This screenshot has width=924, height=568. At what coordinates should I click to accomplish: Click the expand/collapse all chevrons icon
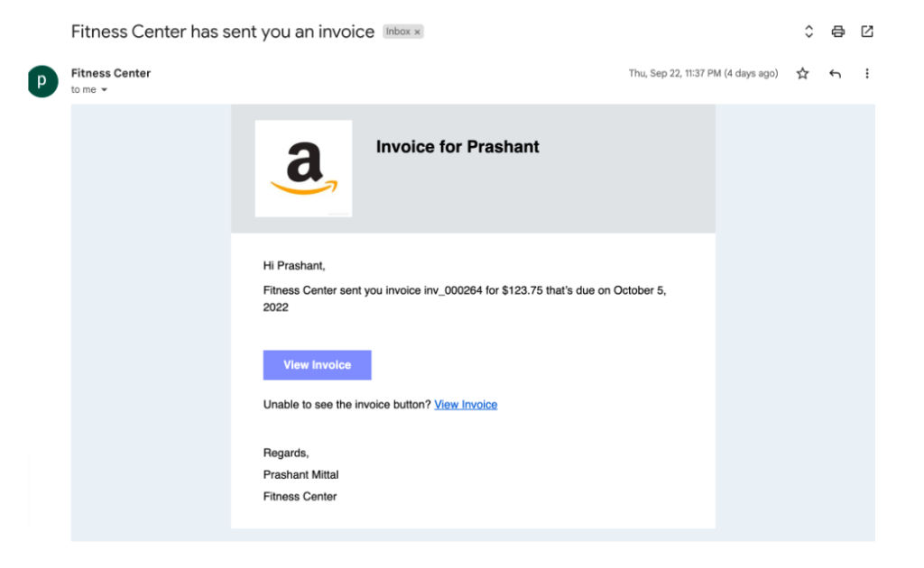pyautogui.click(x=809, y=32)
